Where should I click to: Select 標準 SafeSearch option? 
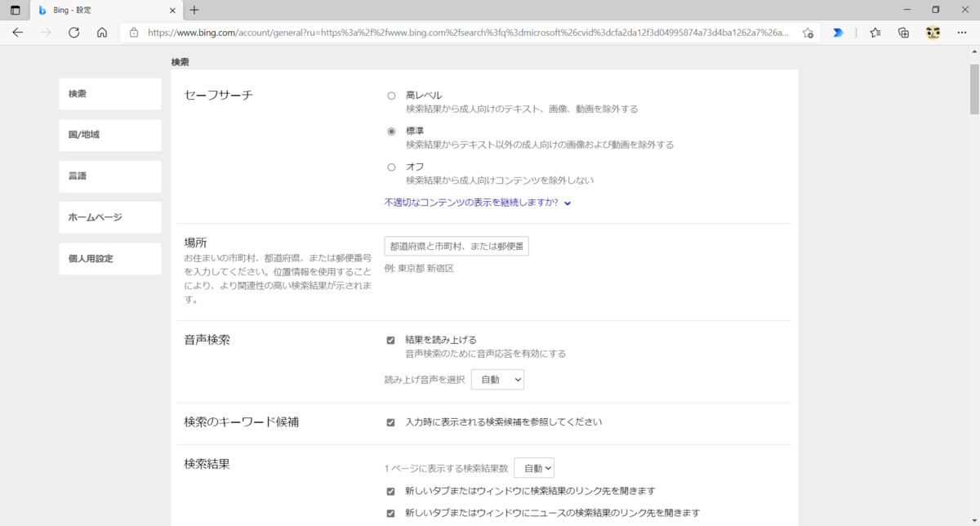(391, 131)
